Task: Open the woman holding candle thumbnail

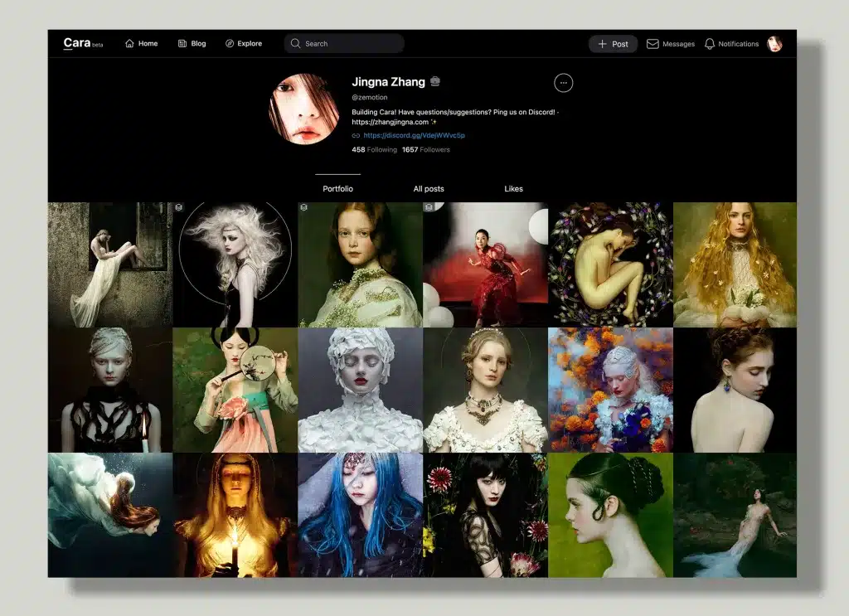Action: (235, 514)
